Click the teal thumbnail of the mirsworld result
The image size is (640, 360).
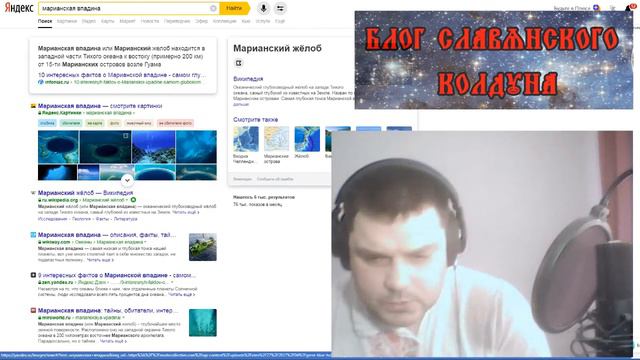click(x=203, y=323)
